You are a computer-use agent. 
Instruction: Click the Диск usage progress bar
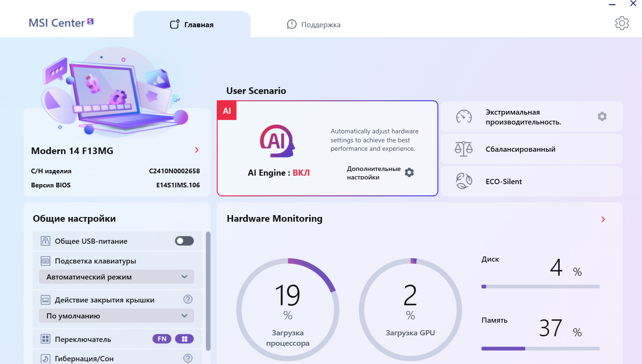coord(540,286)
